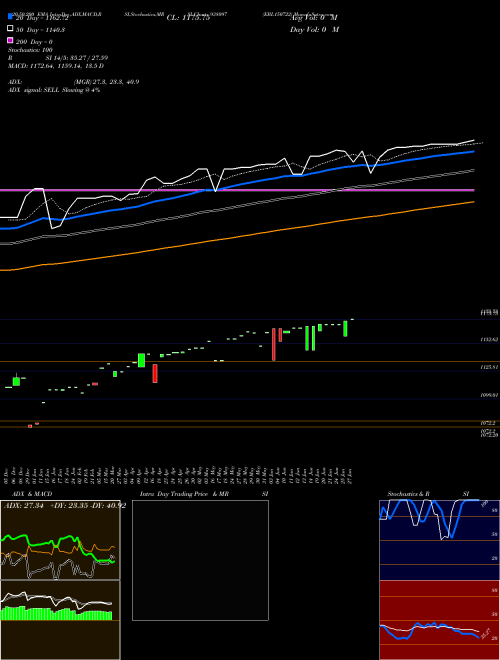Open the MACD histogram mini chart

[x=60, y=620]
